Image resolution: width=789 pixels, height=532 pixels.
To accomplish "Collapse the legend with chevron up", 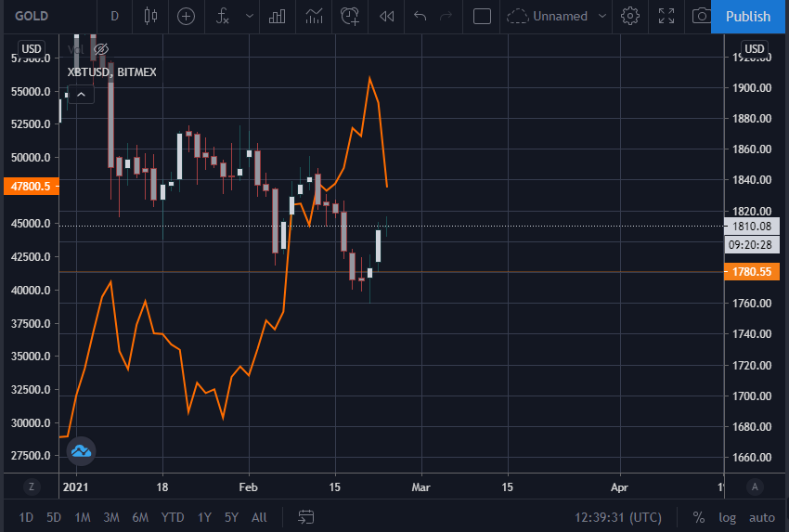I will click(x=81, y=94).
